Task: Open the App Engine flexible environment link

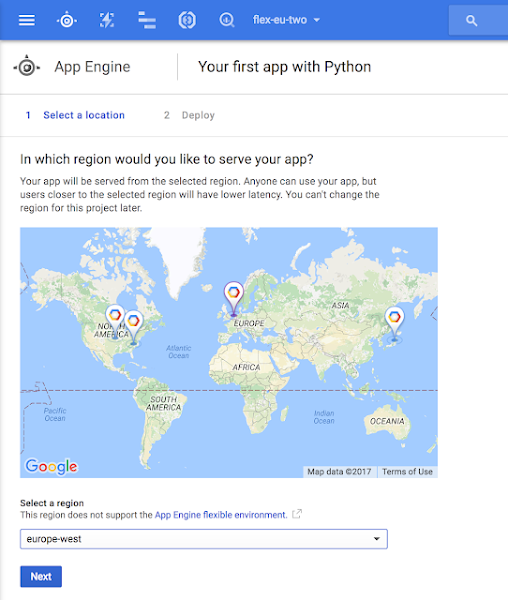Action: (x=221, y=515)
